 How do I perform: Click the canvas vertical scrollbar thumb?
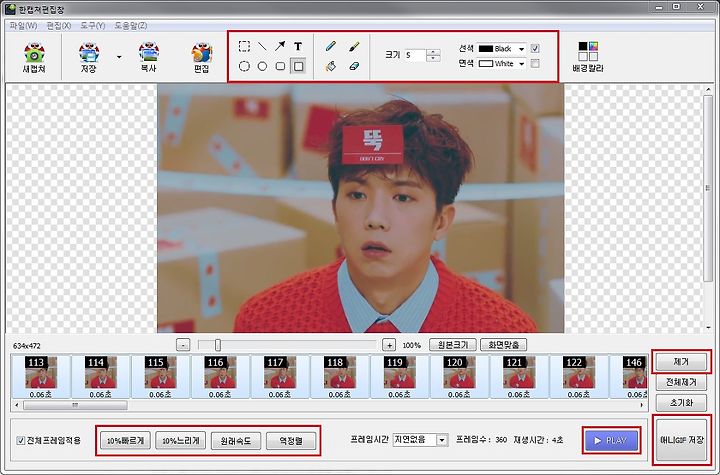707,188
